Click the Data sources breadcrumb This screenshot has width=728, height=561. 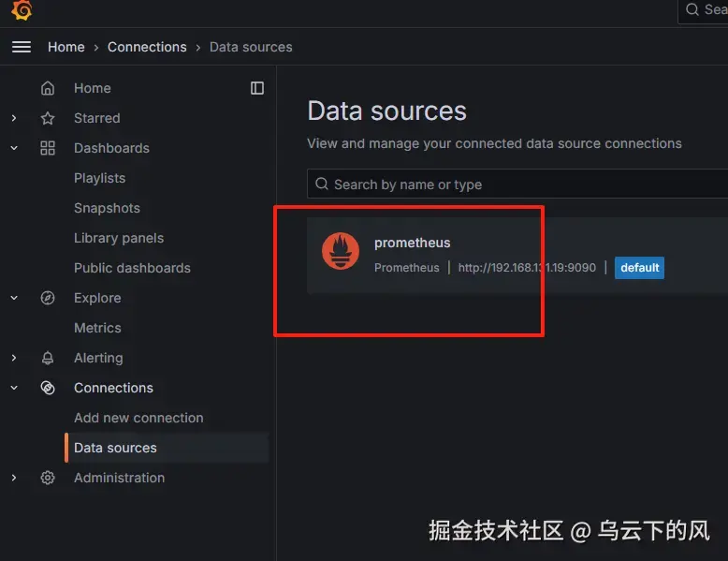pos(251,47)
